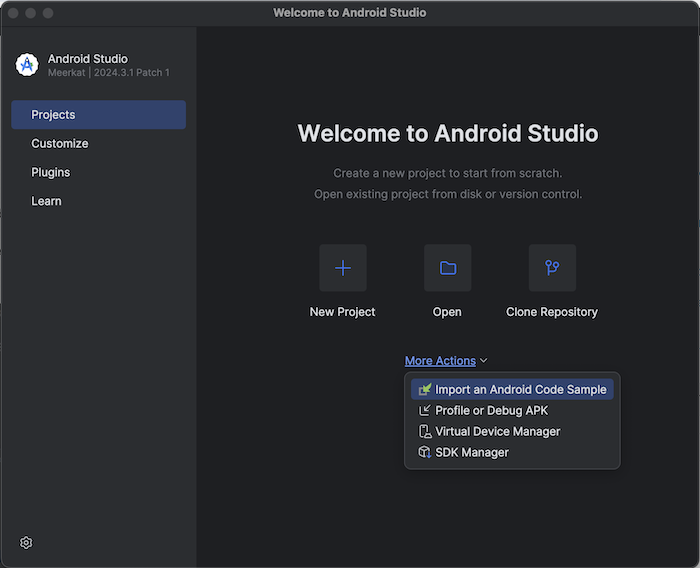Click the SDK Manager cube icon
This screenshot has width=700, height=568.
(x=425, y=452)
